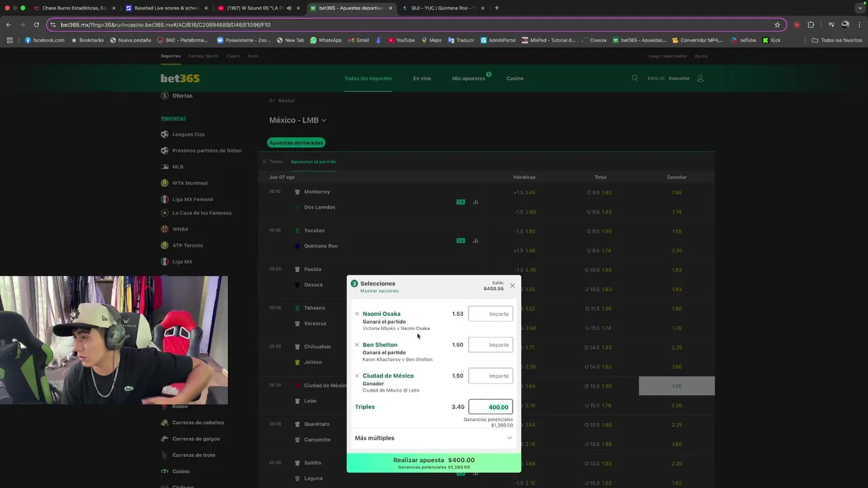Screen dimensions: 868x488
Task: Select Quintana Roo winner odds 2.35
Action: (677, 250)
